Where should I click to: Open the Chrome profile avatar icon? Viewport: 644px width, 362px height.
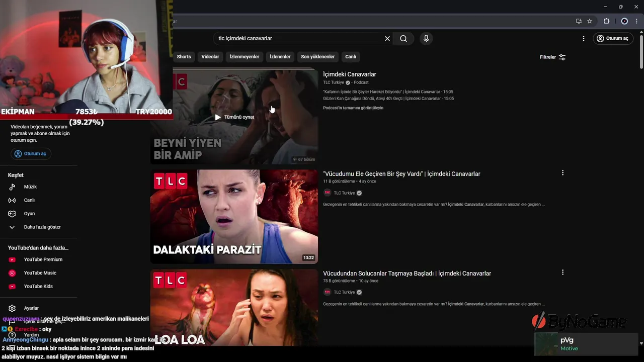624,21
